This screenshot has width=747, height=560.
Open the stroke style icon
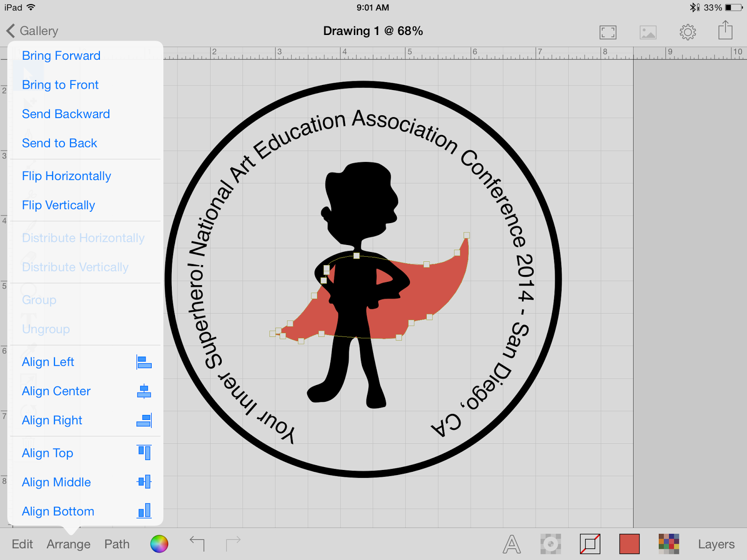[x=590, y=544]
